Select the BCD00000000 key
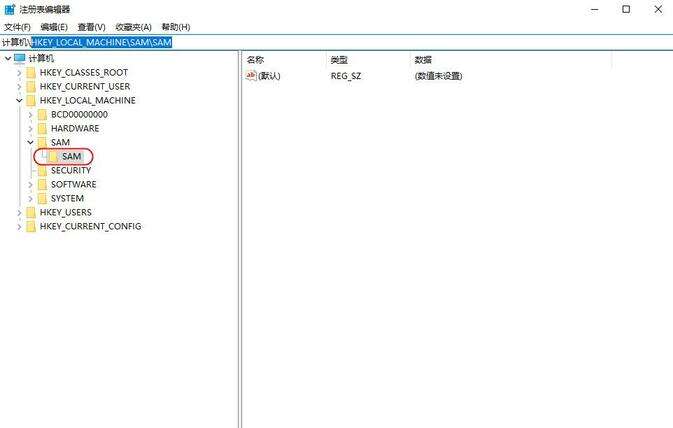 pyautogui.click(x=79, y=115)
